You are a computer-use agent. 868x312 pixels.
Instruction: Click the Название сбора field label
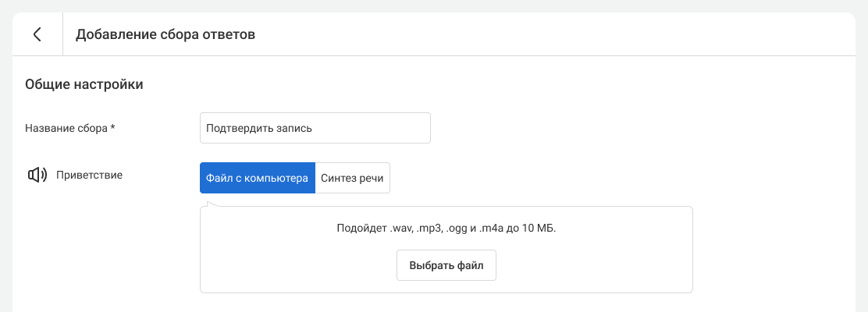point(66,128)
